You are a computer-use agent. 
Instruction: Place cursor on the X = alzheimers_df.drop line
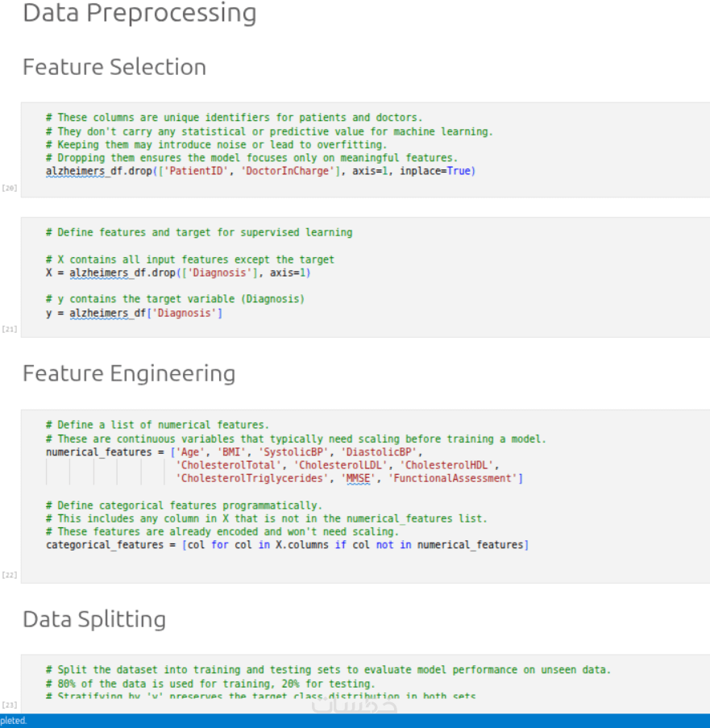coord(178,272)
